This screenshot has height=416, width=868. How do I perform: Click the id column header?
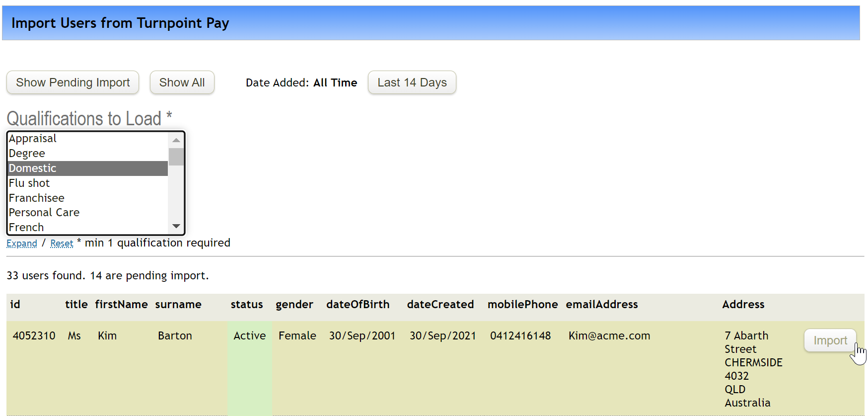pos(15,305)
